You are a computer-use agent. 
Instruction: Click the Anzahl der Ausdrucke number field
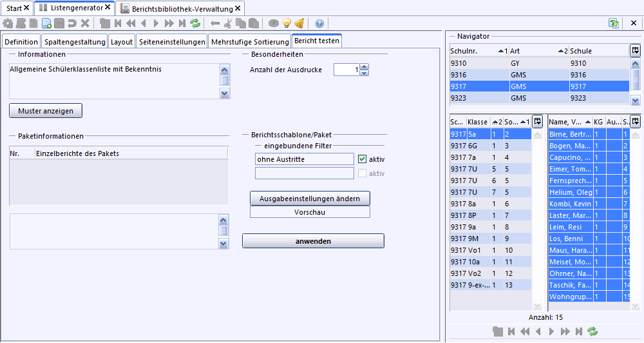tap(346, 70)
